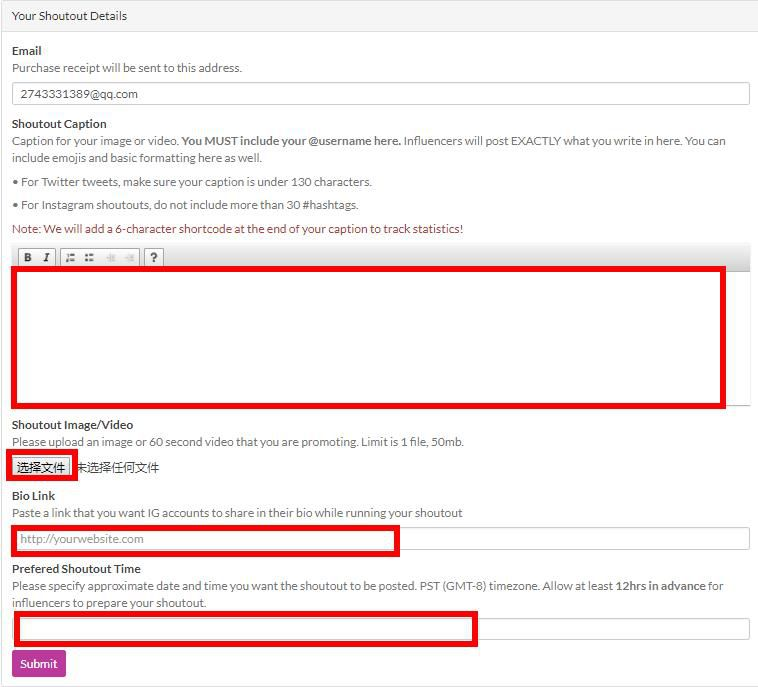
Task: Click the Twitter tweets 130 characters bullet
Action: pos(192,182)
